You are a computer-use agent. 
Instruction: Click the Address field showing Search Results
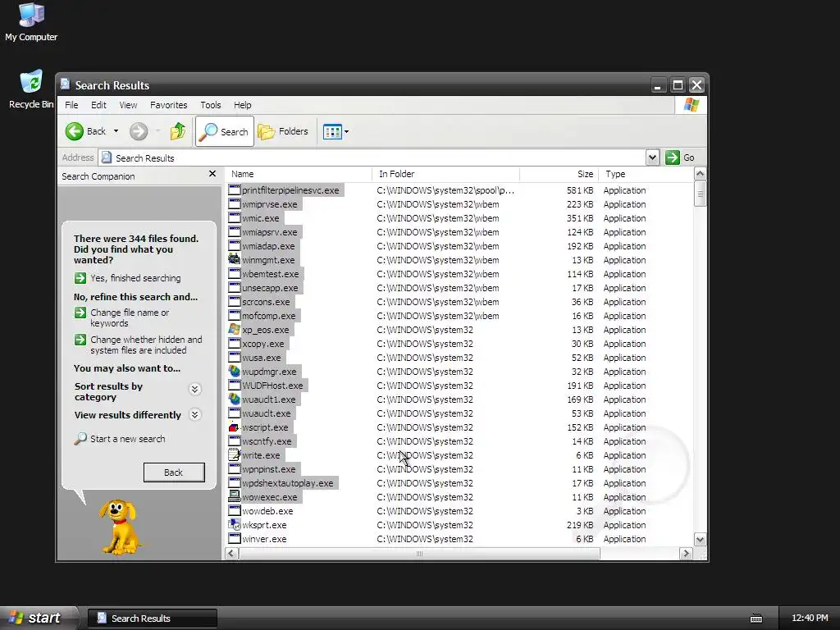pos(373,157)
